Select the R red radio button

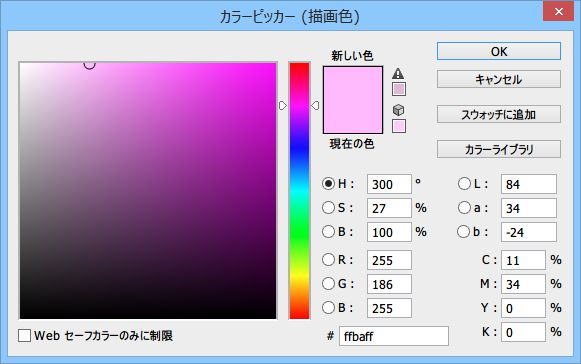(x=328, y=259)
